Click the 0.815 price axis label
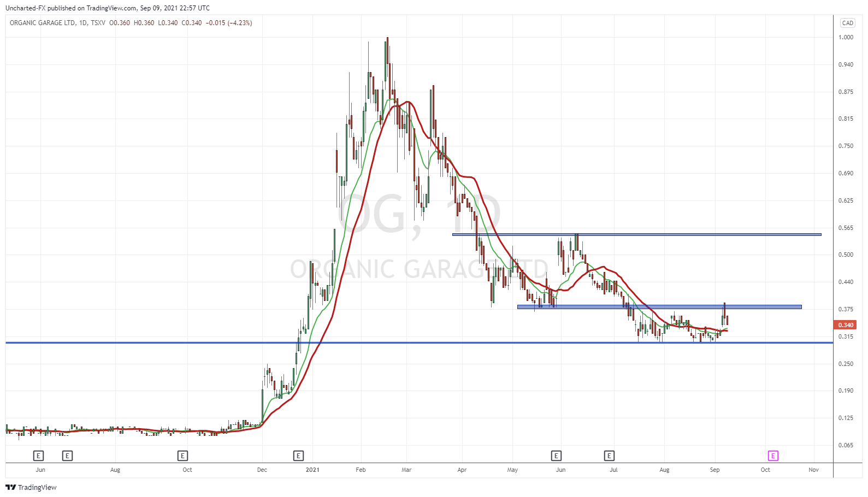The width and height of the screenshot is (868, 497). click(846, 119)
